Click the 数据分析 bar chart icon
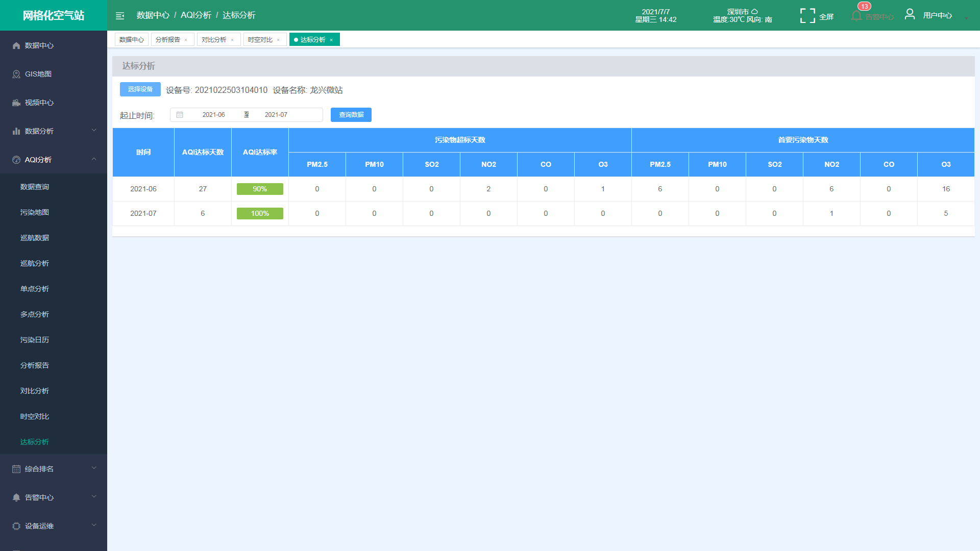980x551 pixels. (16, 131)
